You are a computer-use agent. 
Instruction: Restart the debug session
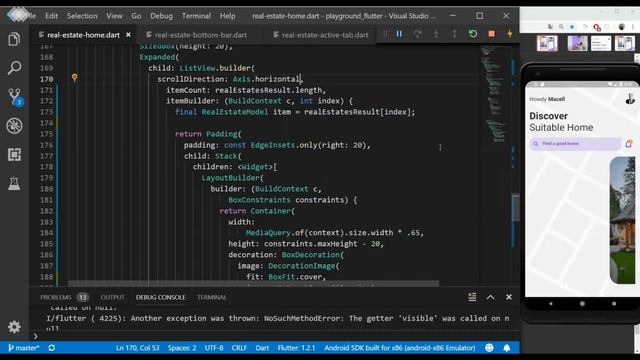[473, 34]
